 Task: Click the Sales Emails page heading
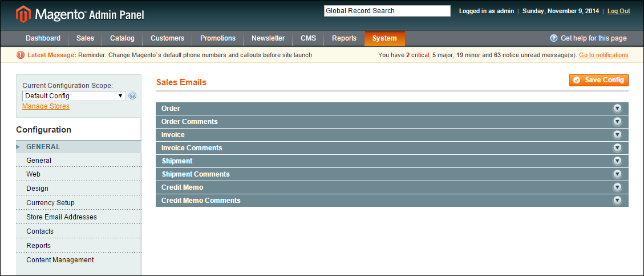point(181,82)
